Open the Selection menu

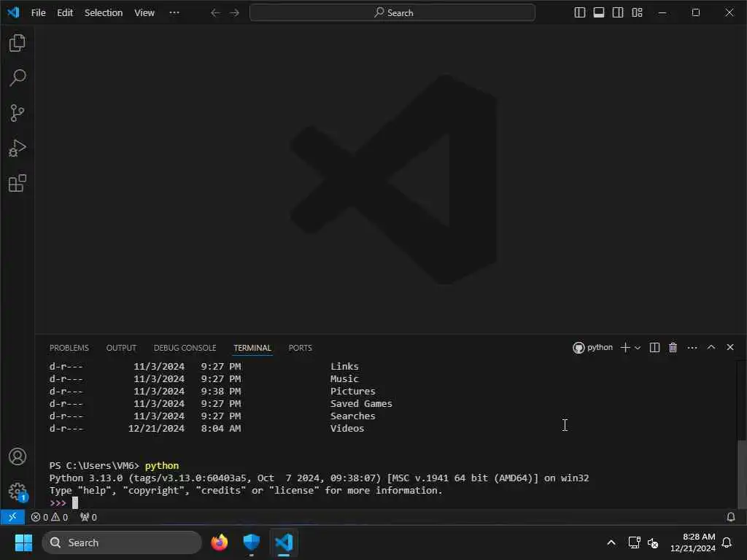point(104,13)
